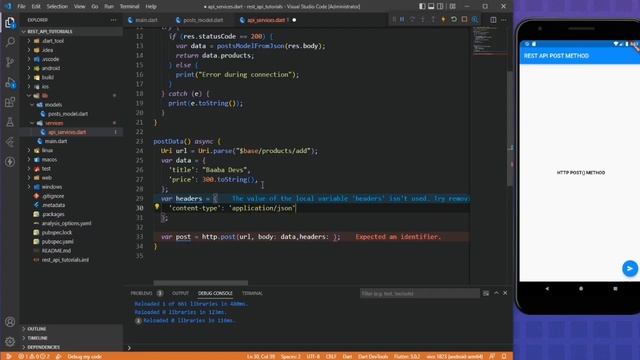Open Customize Layout button
This screenshot has width=640, height=360.
coord(453,7)
